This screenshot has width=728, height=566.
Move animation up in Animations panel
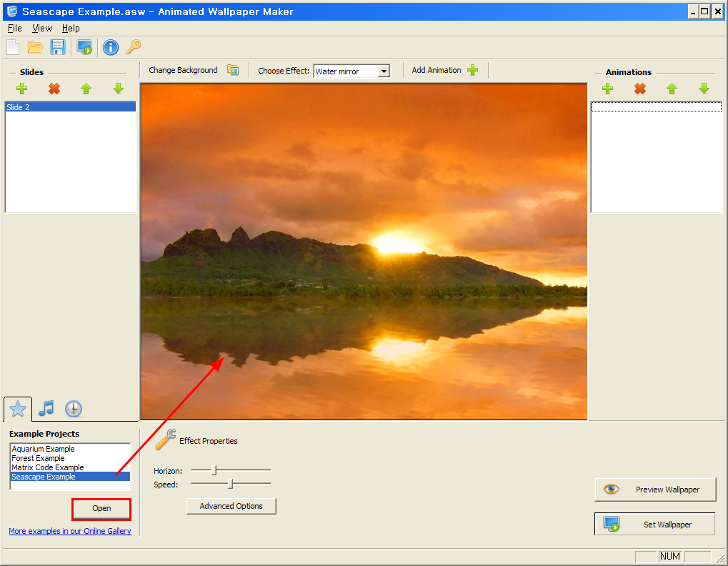[x=672, y=88]
